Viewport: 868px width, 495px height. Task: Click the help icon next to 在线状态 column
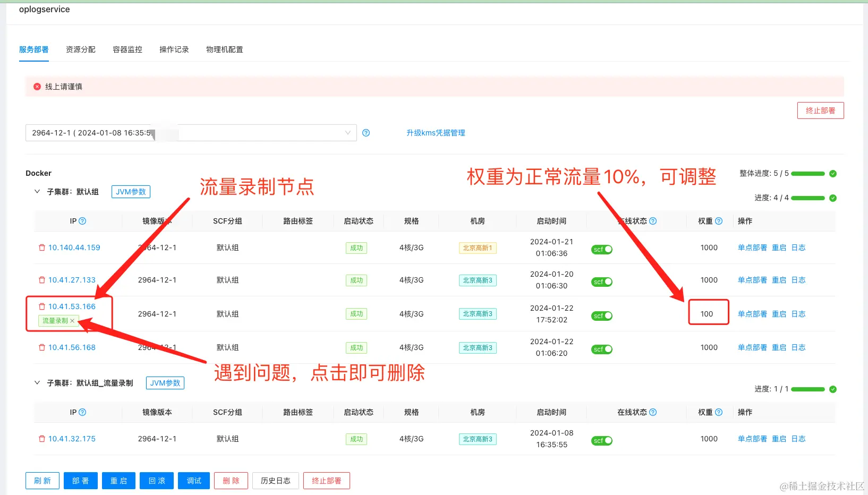[653, 221]
